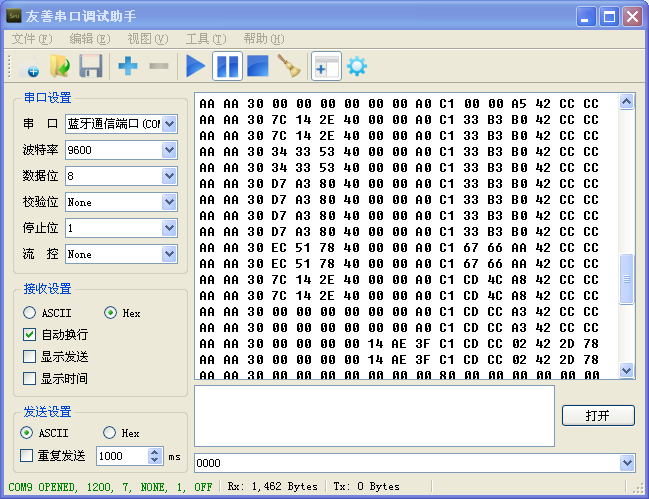Stop the serial port with stop icon
The height and width of the screenshot is (499, 649).
click(x=257, y=66)
